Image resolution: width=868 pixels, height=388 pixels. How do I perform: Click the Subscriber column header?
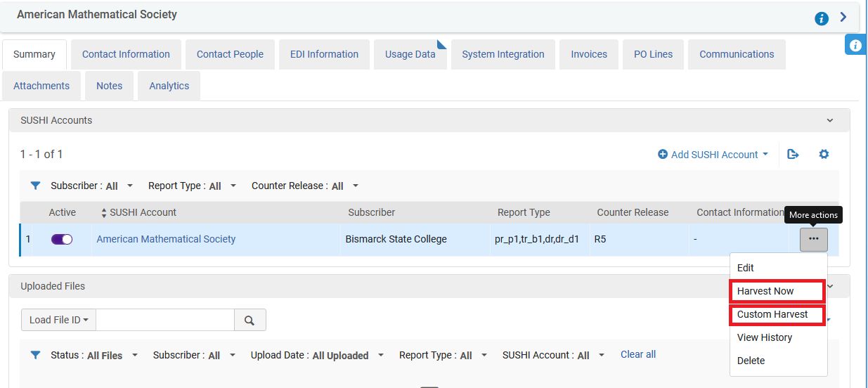click(371, 212)
